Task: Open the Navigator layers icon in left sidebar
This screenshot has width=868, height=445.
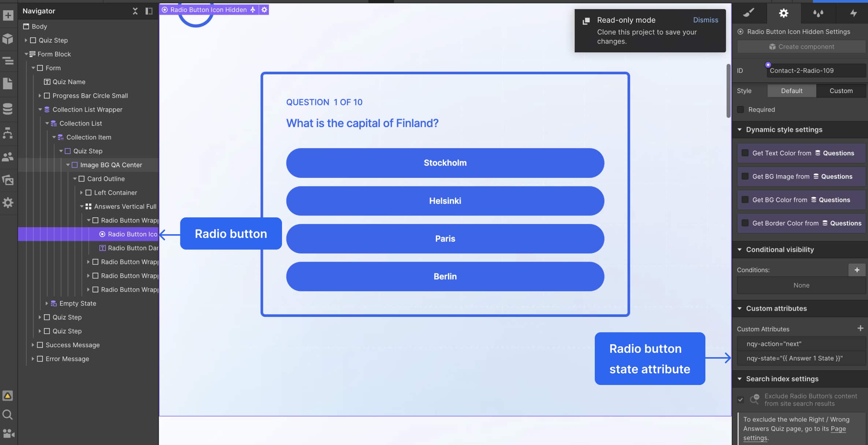Action: [8, 61]
